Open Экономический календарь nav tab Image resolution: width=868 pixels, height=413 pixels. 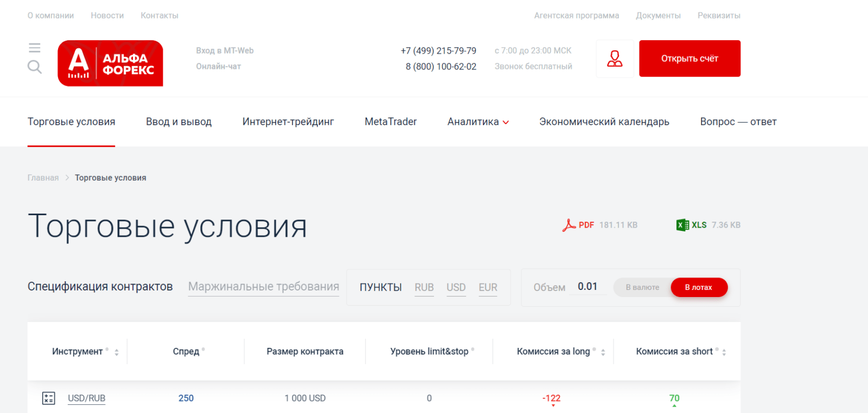pos(604,122)
